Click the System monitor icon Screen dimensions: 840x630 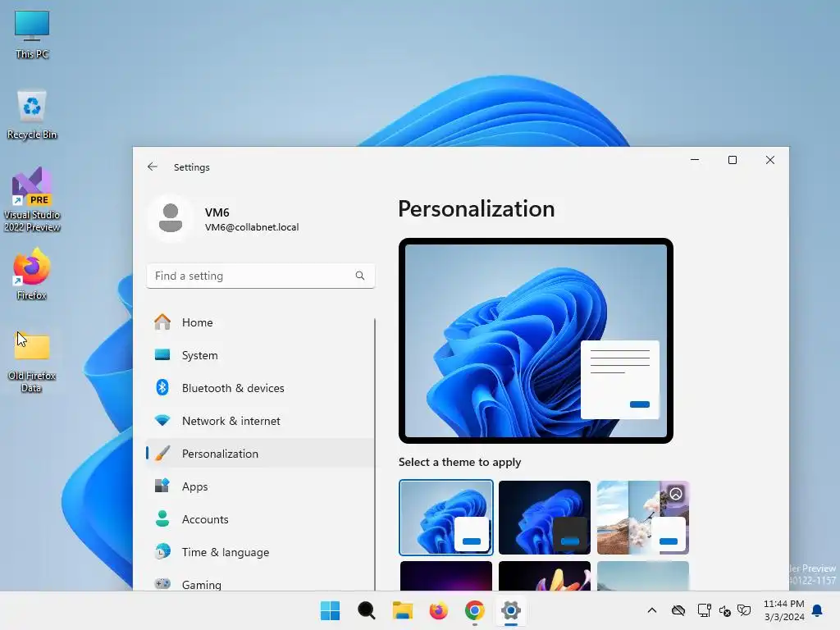pyautogui.click(x=162, y=354)
